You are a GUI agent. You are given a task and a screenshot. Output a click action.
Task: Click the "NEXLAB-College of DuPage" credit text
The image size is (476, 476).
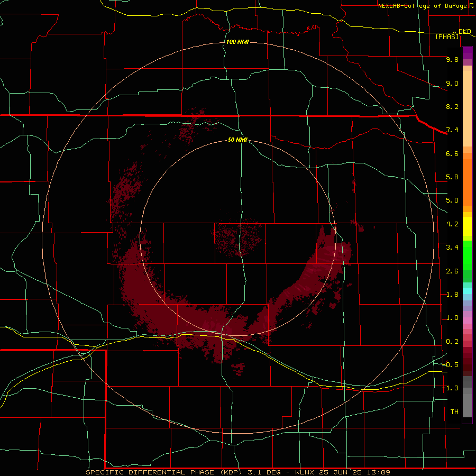422,6
